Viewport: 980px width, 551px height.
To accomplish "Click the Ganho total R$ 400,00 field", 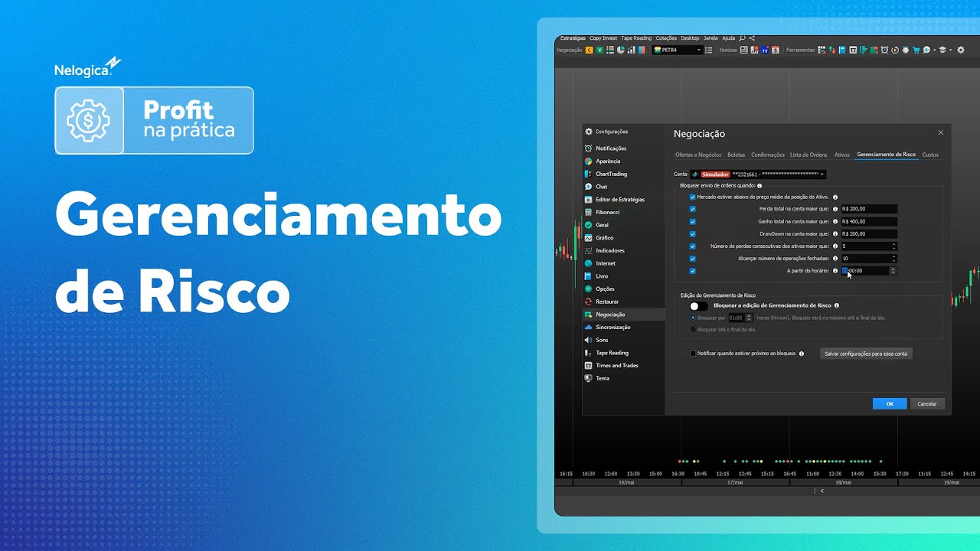I will coord(868,221).
